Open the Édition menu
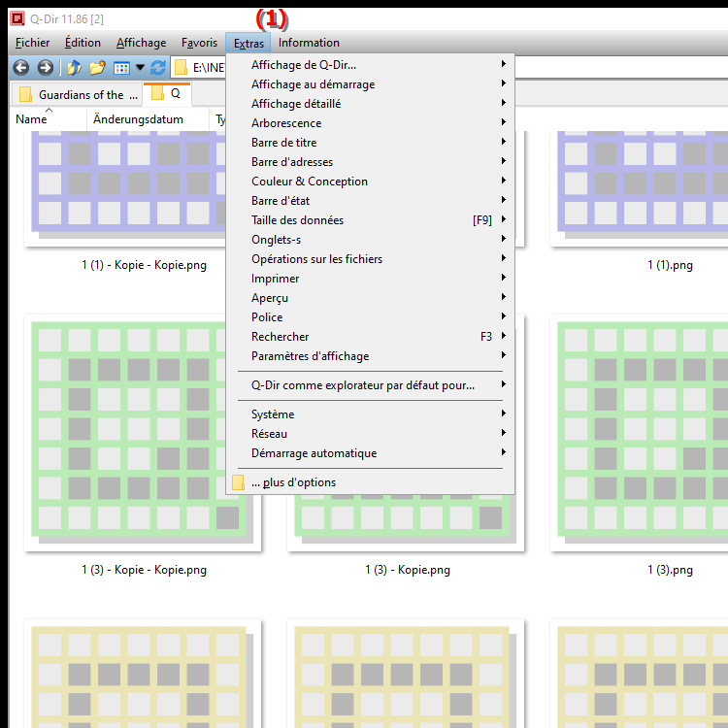The width and height of the screenshot is (728, 728). point(83,43)
